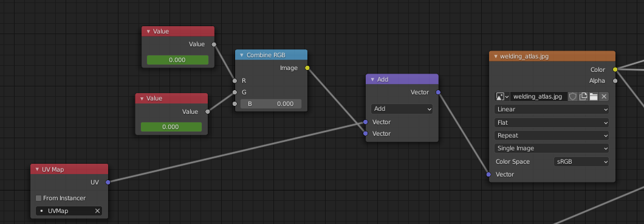
Task: Click the Vector output socket of Add node
Action: pyautogui.click(x=438, y=93)
